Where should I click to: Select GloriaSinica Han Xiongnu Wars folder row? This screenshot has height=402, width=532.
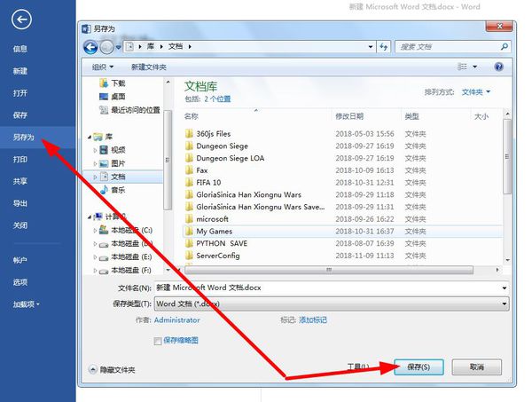(x=342, y=194)
